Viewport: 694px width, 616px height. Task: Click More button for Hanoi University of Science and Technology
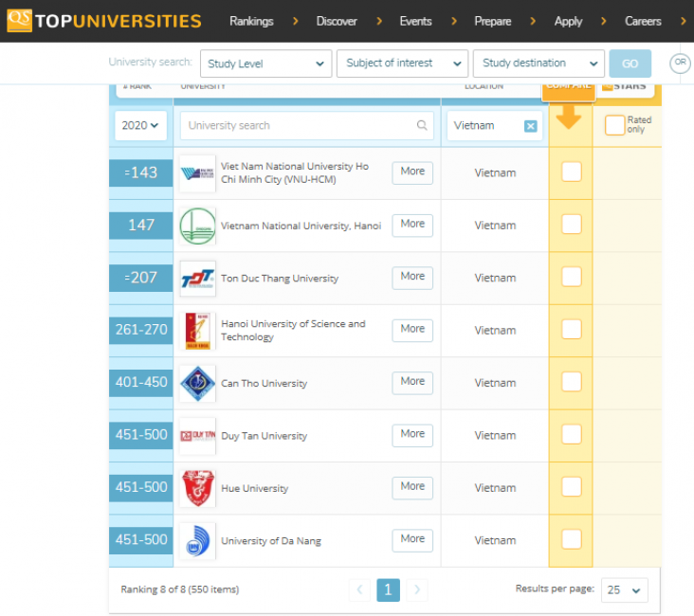coord(412,329)
